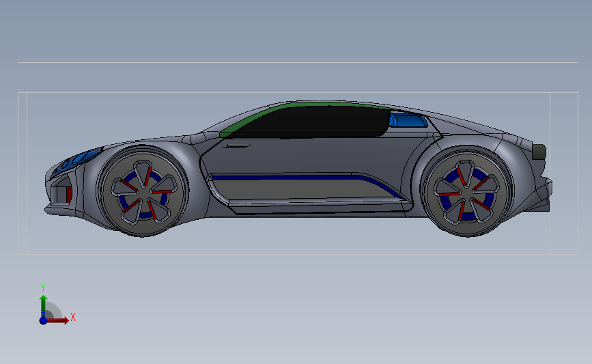
Task: Select the small blue rear quarter window
Action: [x=409, y=121]
